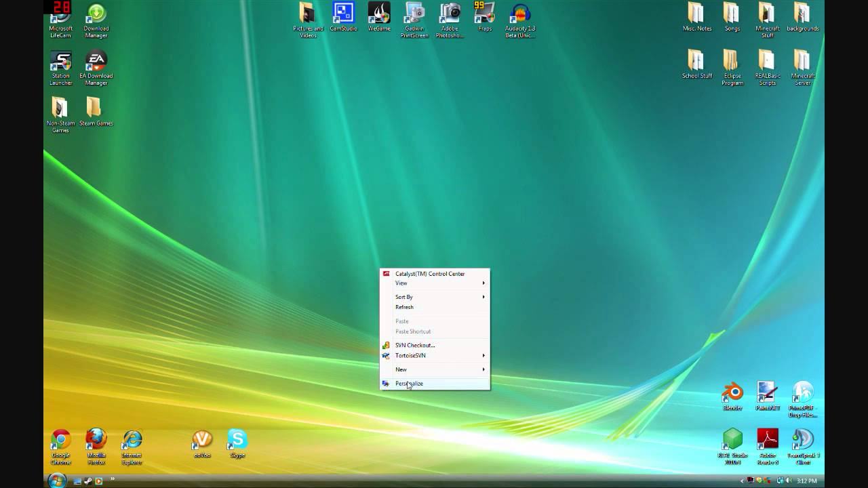Image resolution: width=868 pixels, height=488 pixels.
Task: Expand the Sort By submenu
Action: pos(435,297)
